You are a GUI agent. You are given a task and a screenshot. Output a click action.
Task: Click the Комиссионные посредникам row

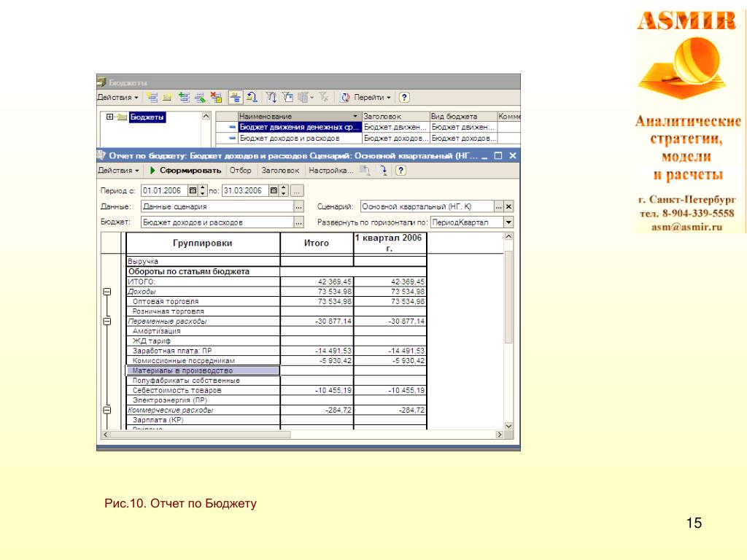click(276, 361)
